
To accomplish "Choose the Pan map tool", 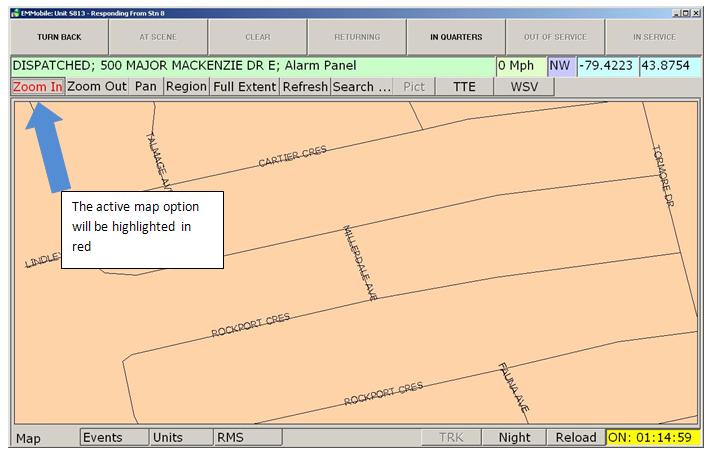I will (146, 87).
